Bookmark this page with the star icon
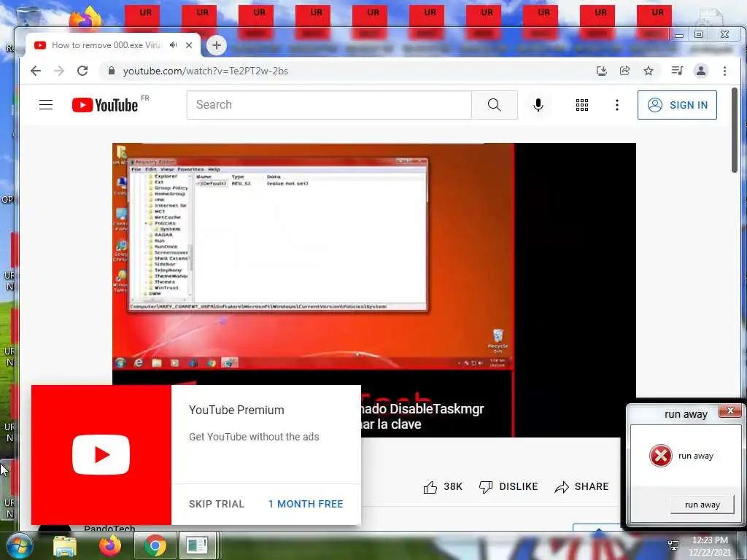 click(x=649, y=71)
